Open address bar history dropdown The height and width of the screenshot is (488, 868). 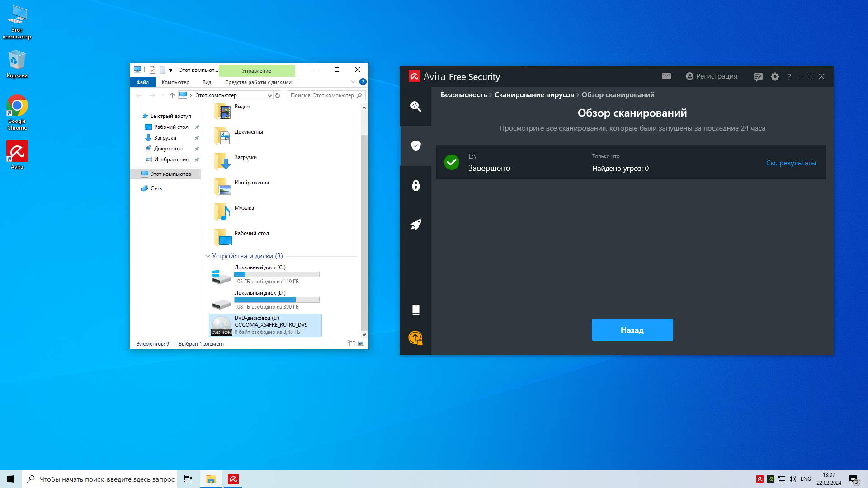point(269,95)
